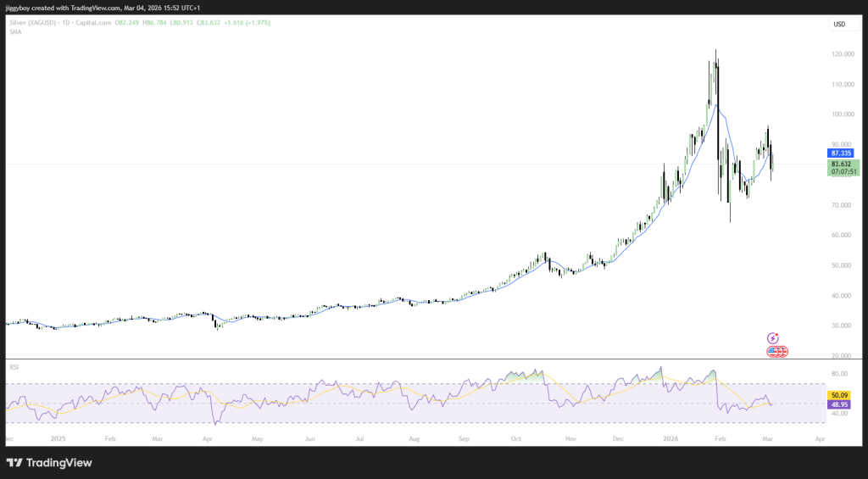This screenshot has height=479, width=868.
Task: Click the 120.000 price axis level
Action: click(x=842, y=54)
